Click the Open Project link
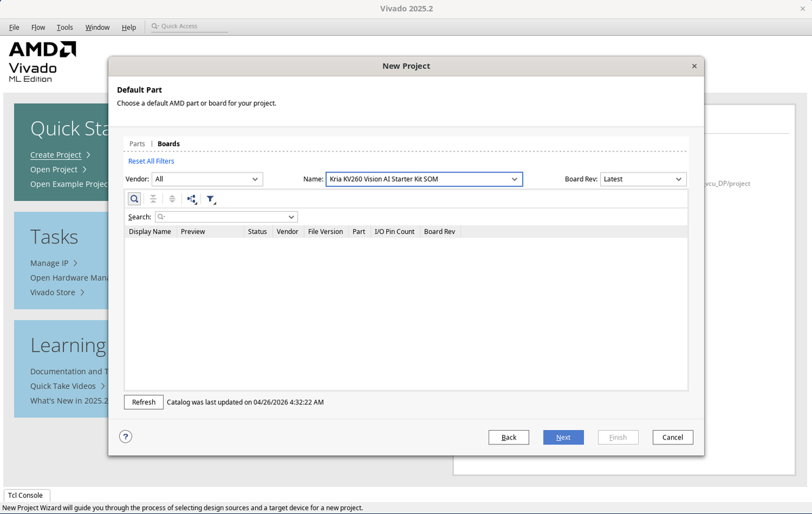The image size is (812, 514). [x=54, y=170]
